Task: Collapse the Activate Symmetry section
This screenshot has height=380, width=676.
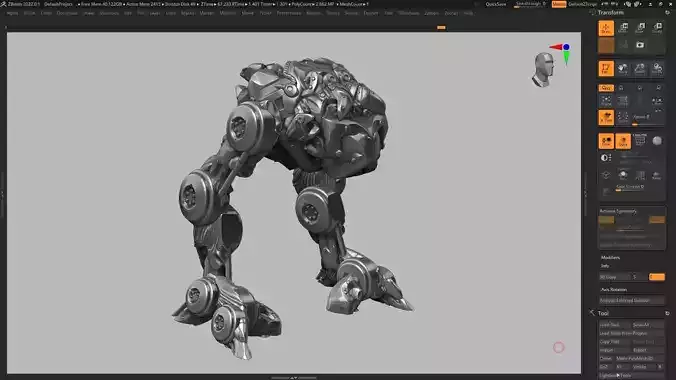Action: coord(618,211)
